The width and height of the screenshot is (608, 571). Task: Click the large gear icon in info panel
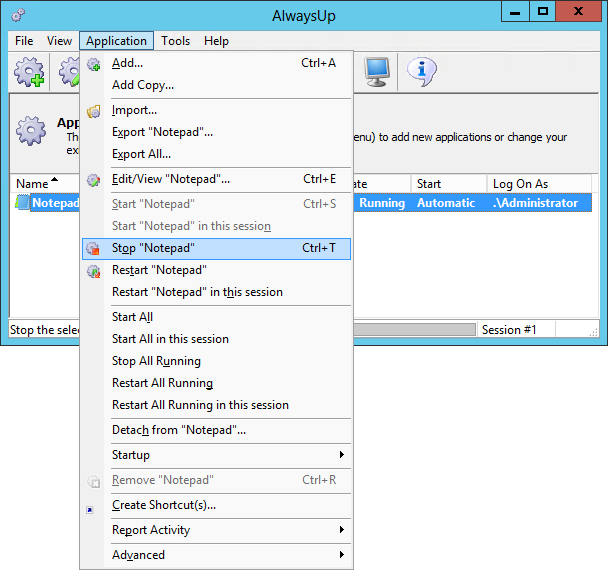click(x=31, y=131)
